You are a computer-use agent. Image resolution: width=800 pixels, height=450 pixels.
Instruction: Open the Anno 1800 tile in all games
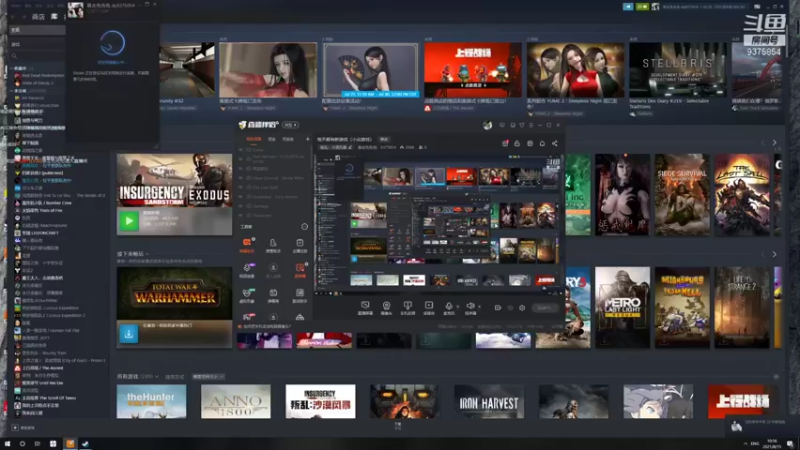click(236, 402)
